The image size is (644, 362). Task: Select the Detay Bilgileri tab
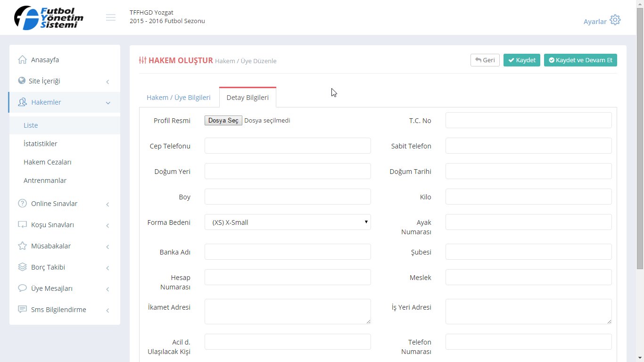coord(248,98)
